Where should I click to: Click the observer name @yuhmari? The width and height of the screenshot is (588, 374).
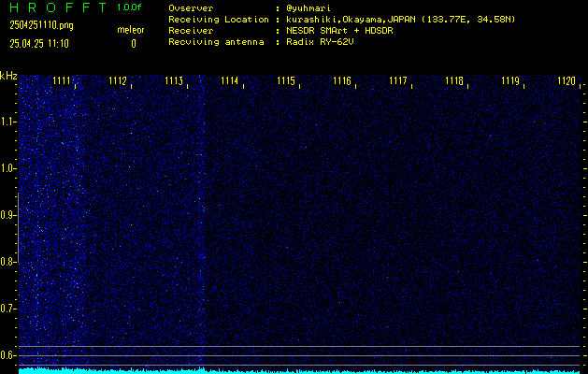pyautogui.click(x=308, y=8)
